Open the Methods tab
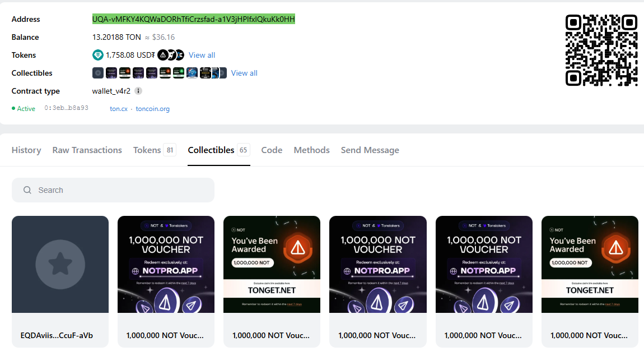This screenshot has width=644, height=351. (311, 150)
